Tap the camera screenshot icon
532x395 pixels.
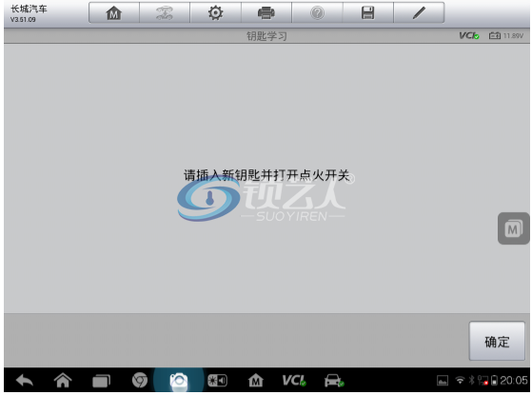tap(179, 381)
